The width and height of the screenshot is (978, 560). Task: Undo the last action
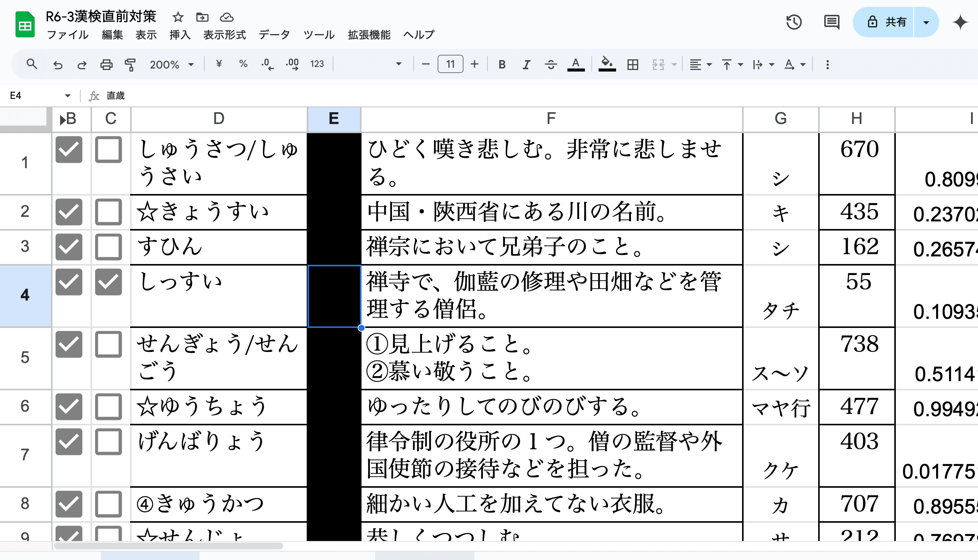(x=58, y=65)
